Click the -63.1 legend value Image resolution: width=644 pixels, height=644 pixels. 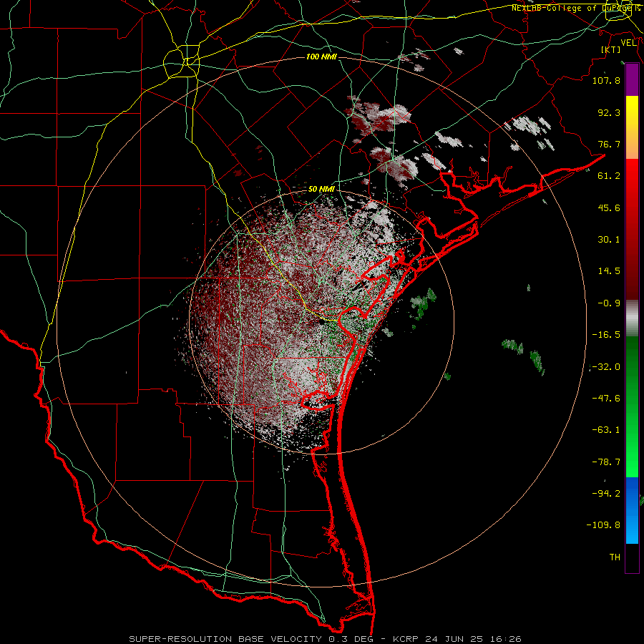[x=606, y=430]
